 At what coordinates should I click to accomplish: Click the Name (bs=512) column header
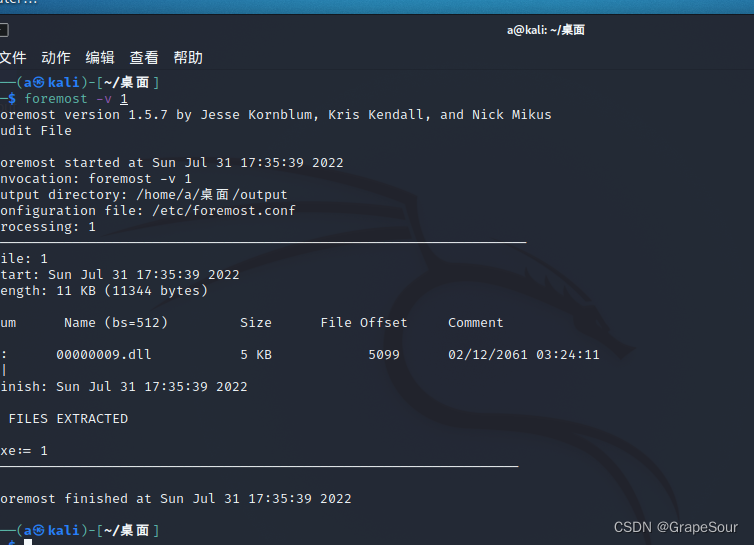click(116, 322)
